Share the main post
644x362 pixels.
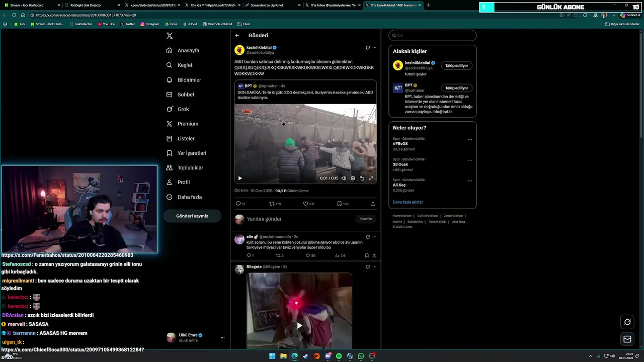pyautogui.click(x=373, y=204)
